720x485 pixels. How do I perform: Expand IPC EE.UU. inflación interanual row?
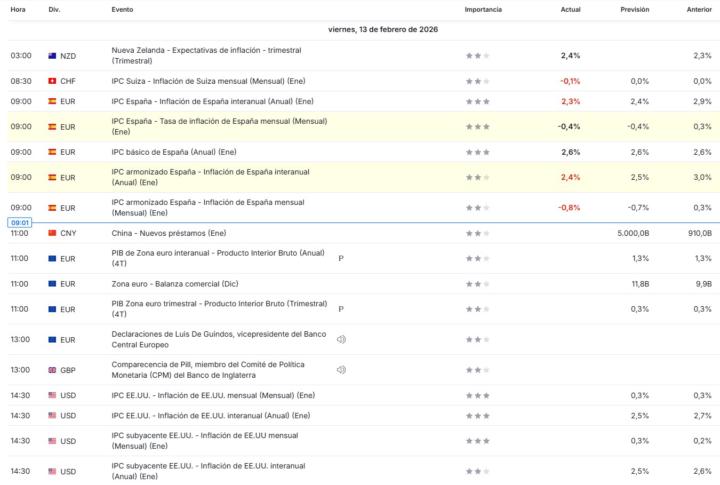point(210,415)
